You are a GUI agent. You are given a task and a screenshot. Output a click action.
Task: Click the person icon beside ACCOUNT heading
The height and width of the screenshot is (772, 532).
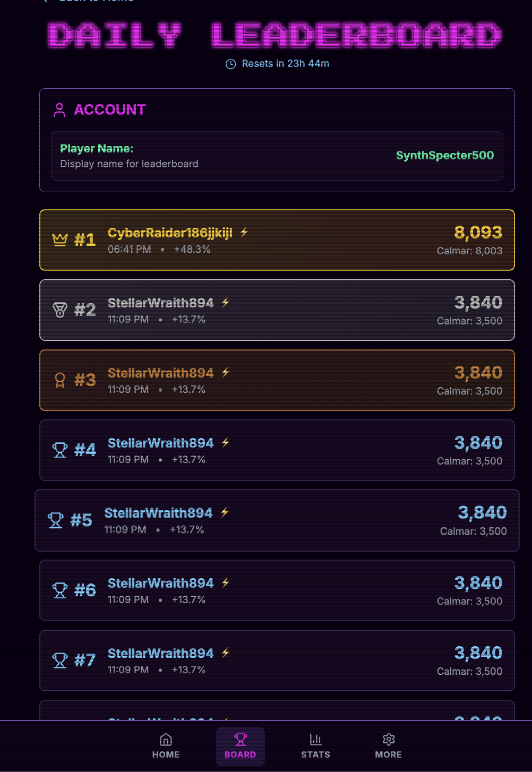59,110
